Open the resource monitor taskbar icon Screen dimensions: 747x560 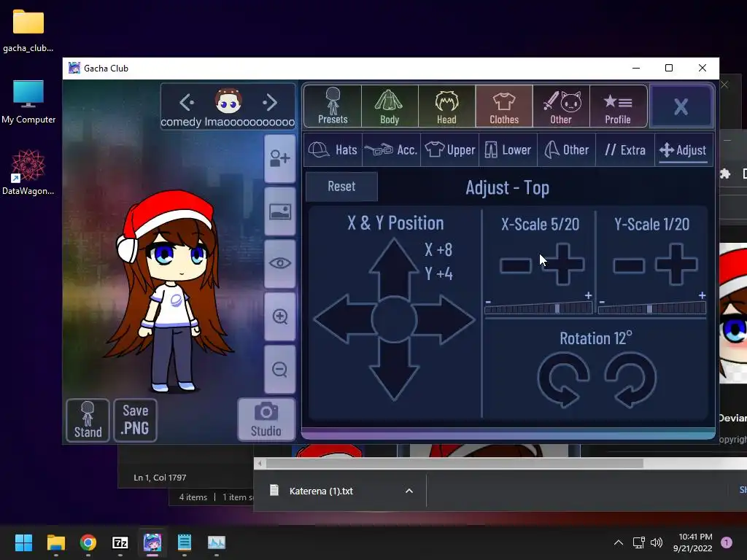217,542
